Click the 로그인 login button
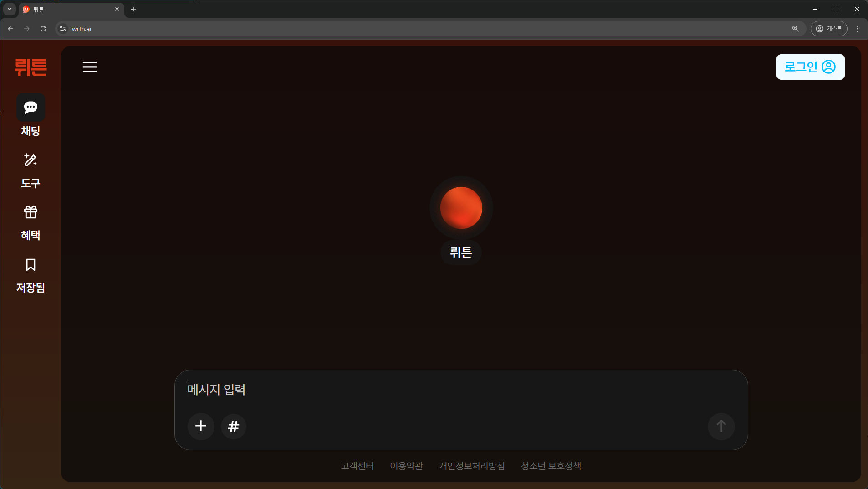 click(810, 67)
